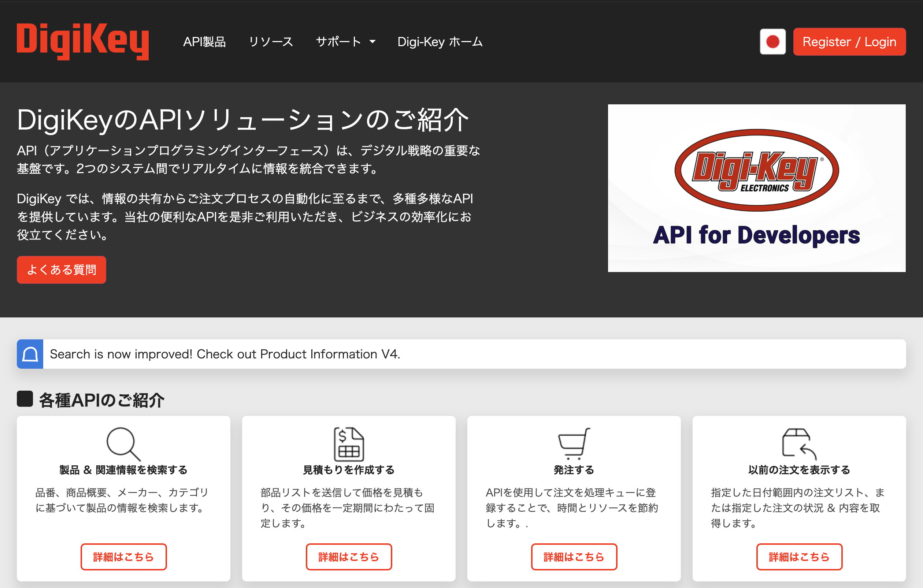This screenshot has width=923, height=588.
Task: Click 詳細はこちら under 製品 & 関連情報を検索する
Action: tap(123, 557)
